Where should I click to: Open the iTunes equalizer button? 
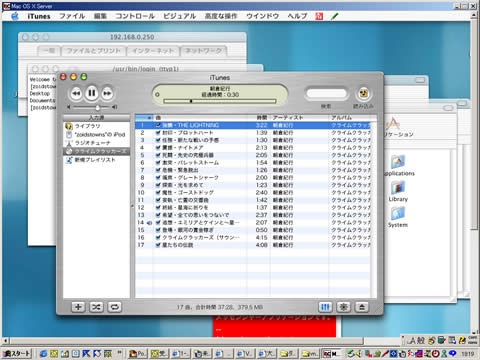click(x=325, y=307)
